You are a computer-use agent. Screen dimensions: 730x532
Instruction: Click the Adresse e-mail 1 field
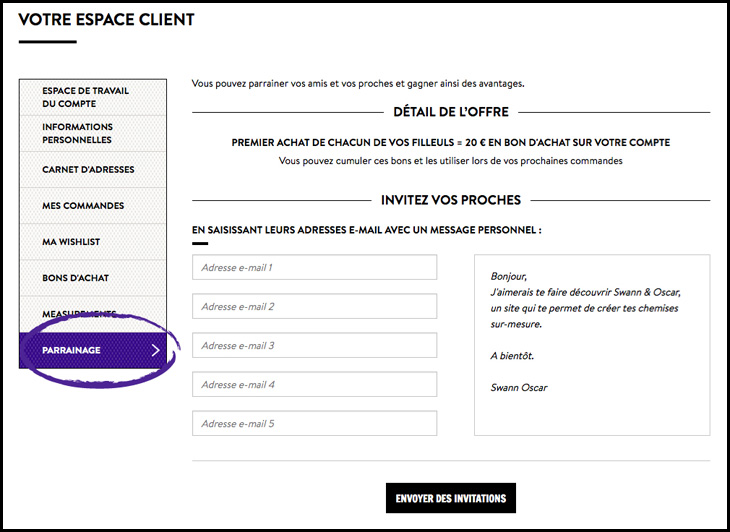click(314, 267)
